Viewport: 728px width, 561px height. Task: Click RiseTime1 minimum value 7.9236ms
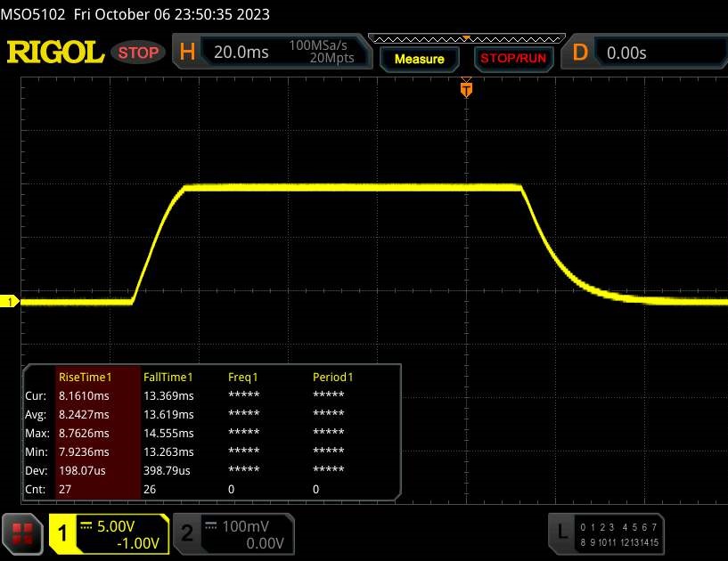point(84,451)
